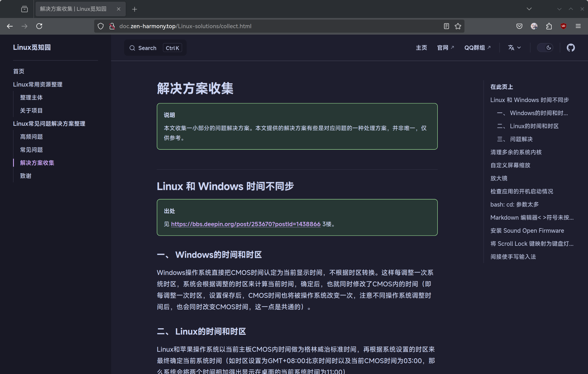Open the browser extensions puzzle icon
The height and width of the screenshot is (374, 588).
click(x=549, y=26)
